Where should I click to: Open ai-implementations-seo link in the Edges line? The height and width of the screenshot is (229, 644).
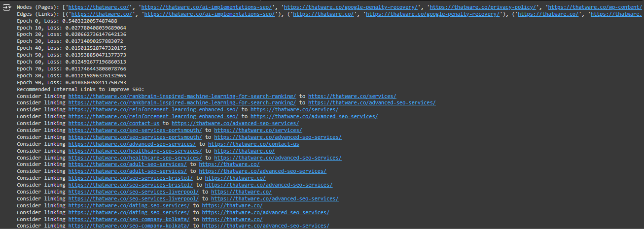(211, 14)
